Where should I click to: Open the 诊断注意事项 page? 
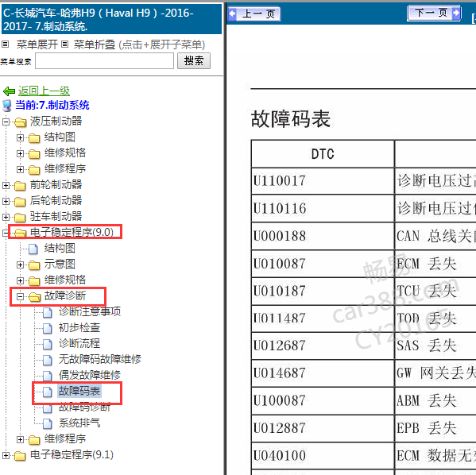point(90,311)
